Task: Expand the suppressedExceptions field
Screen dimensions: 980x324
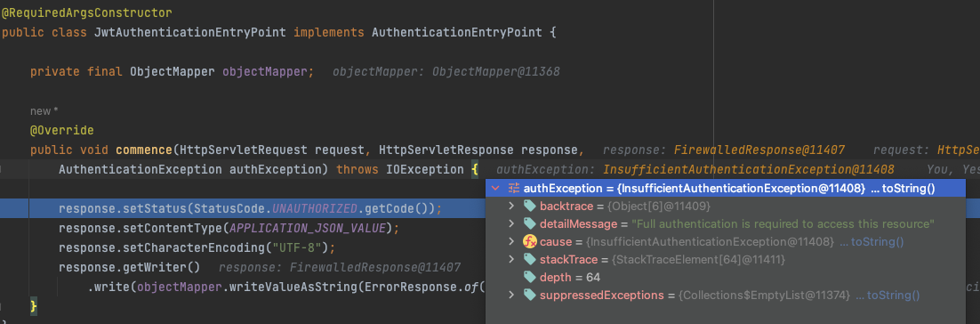Action: (x=511, y=296)
